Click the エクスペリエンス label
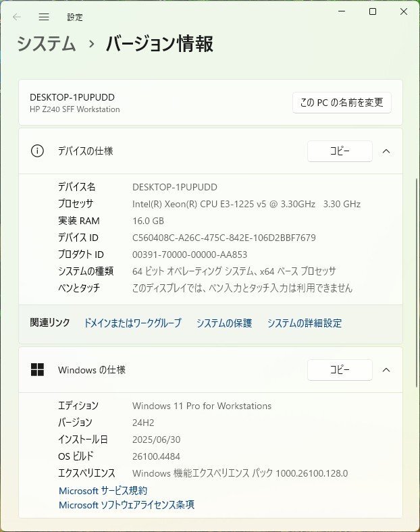This screenshot has height=532, width=420. pos(86,473)
